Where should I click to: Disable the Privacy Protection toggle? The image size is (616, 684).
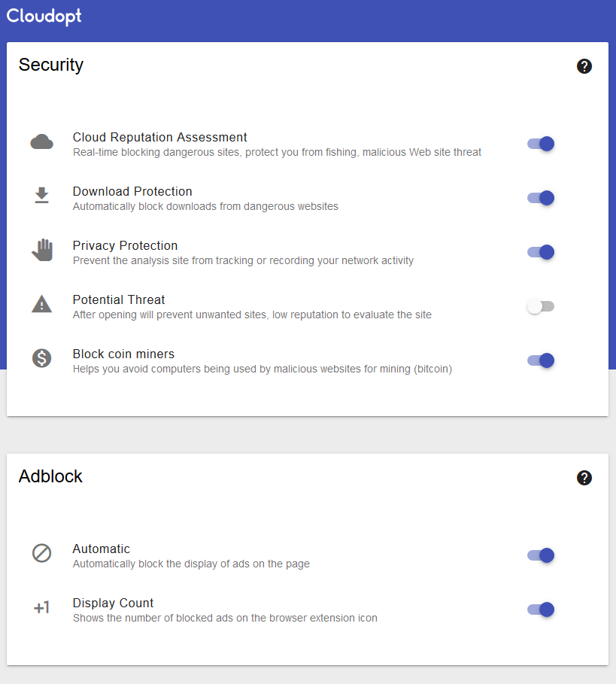tap(541, 252)
